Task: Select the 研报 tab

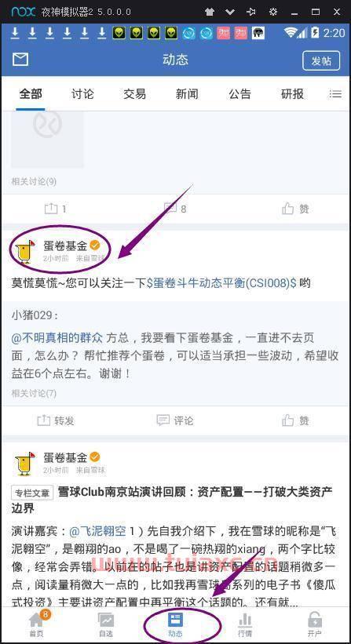Action: pyautogui.click(x=292, y=94)
